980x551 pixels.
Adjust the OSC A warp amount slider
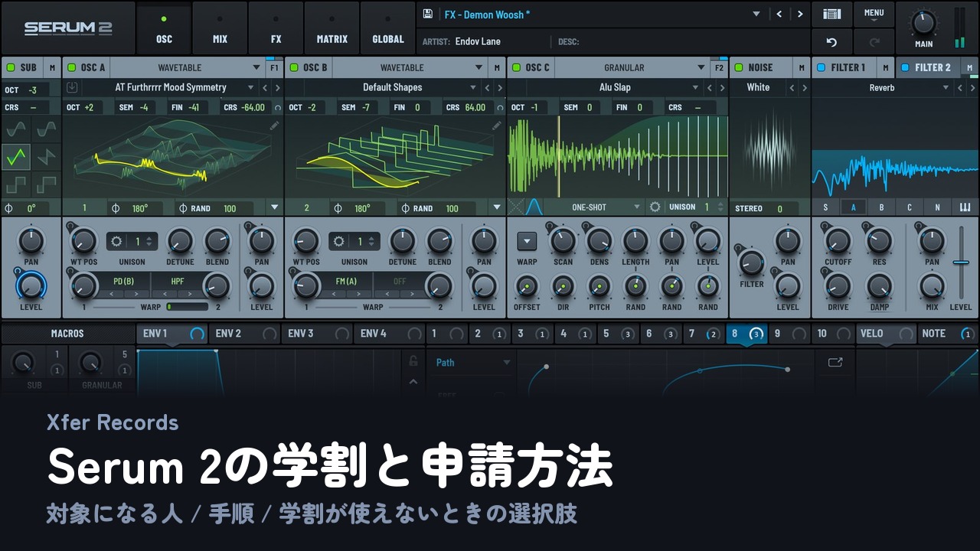[x=188, y=307]
